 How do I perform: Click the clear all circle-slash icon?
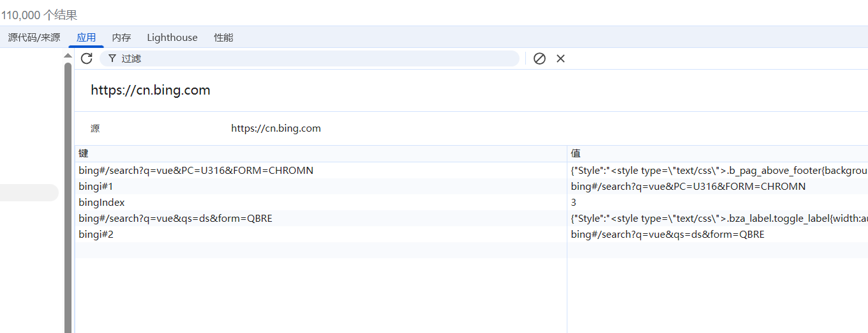pos(539,59)
